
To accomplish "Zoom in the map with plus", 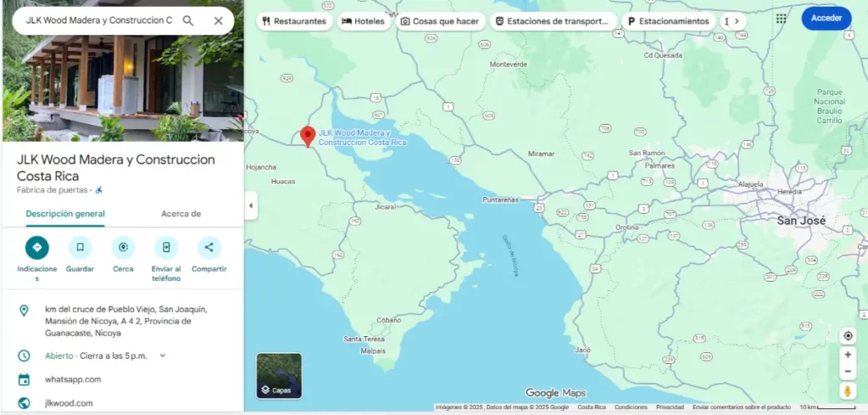I will click(x=848, y=355).
